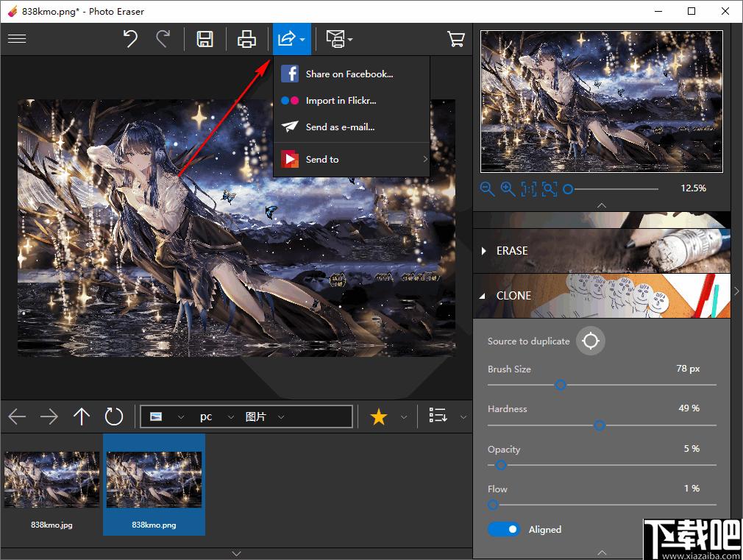This screenshot has height=560, width=743.
Task: Save the image with floppy icon
Action: [x=205, y=39]
